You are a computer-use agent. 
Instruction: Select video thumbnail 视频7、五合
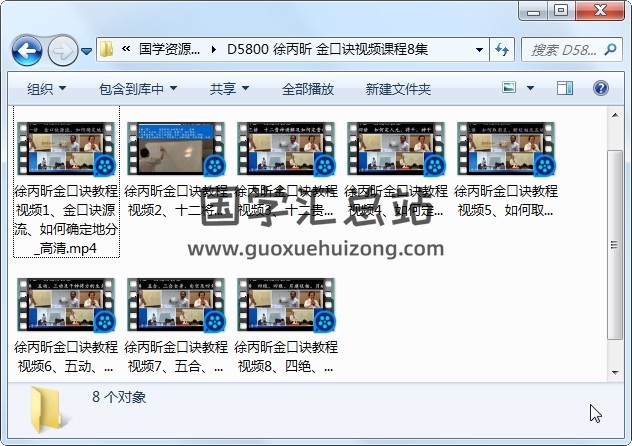click(176, 305)
